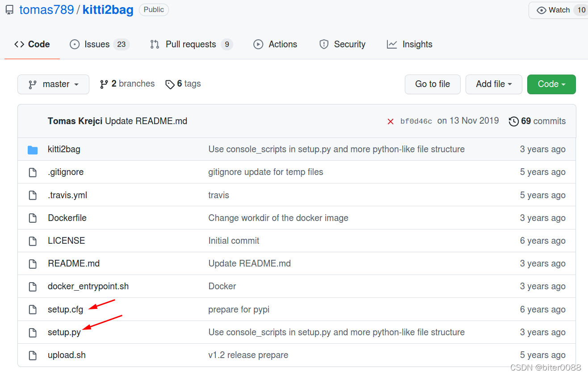Click the Issues count badge 23

(121, 44)
